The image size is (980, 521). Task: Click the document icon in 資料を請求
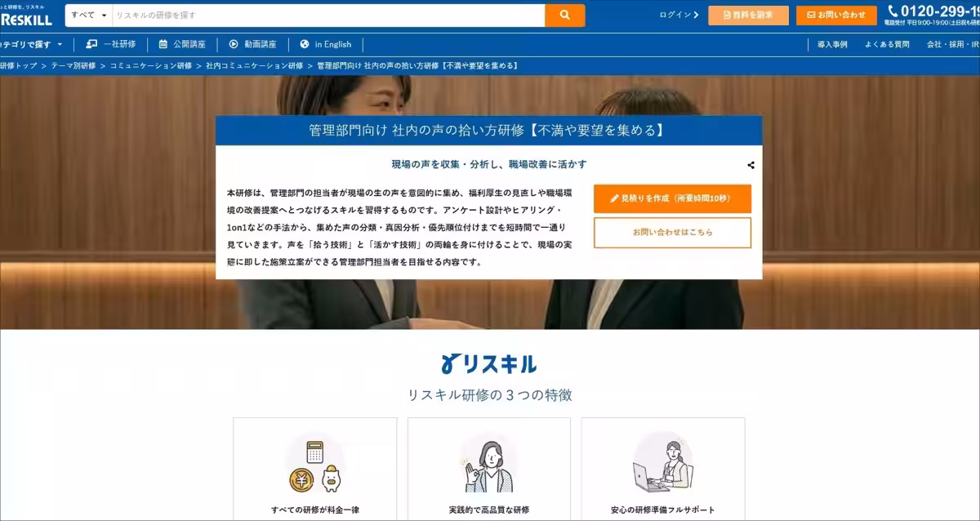pos(727,15)
